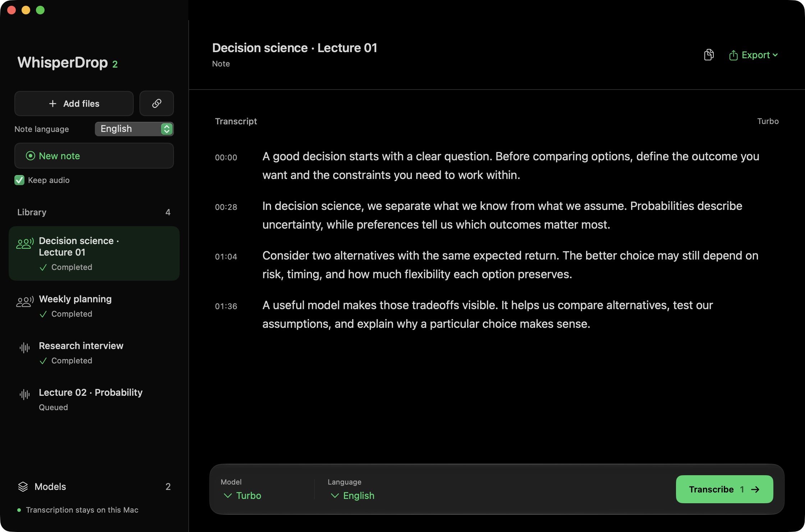The image size is (805, 532).
Task: Click the share icon next to Export
Action: [733, 55]
